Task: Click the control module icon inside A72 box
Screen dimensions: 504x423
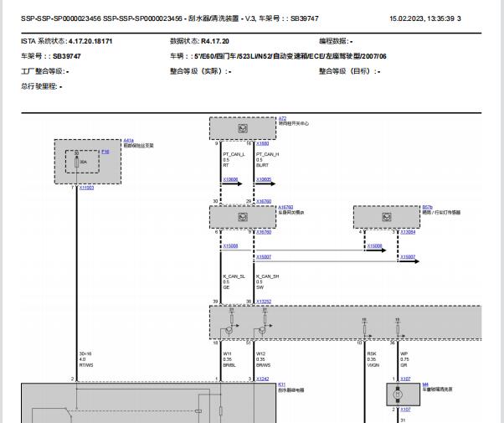Action: [x=243, y=128]
